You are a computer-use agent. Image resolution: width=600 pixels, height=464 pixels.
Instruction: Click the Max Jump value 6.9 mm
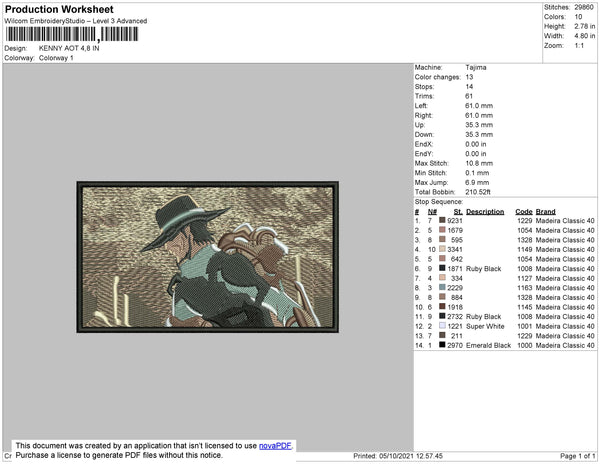click(x=477, y=182)
